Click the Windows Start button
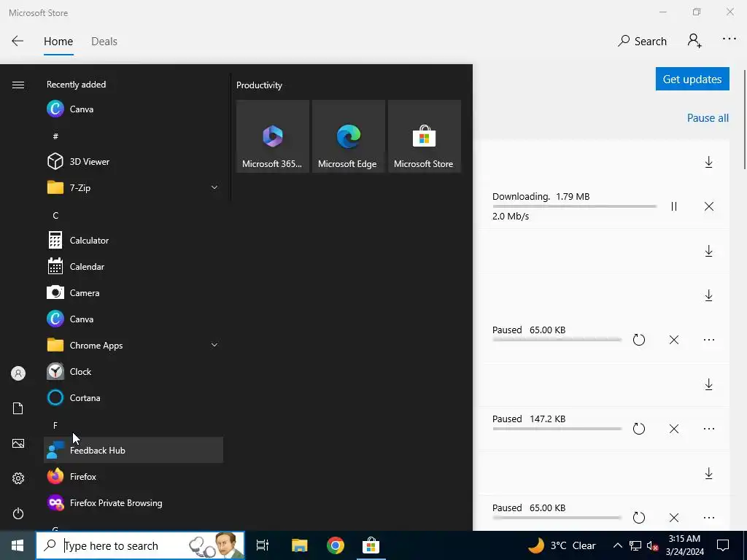This screenshot has height=560, width=747. pos(18,545)
